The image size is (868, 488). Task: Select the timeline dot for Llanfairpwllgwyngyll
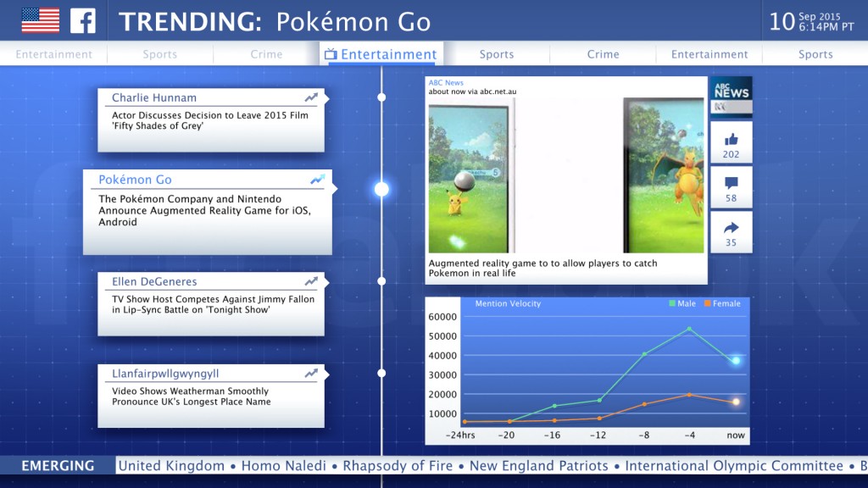381,373
